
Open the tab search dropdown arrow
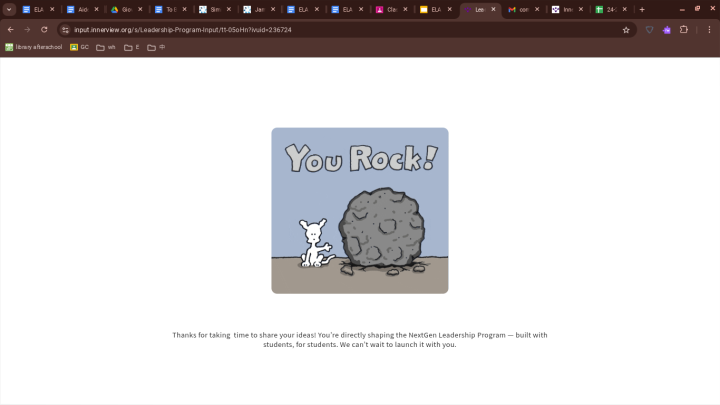9,9
